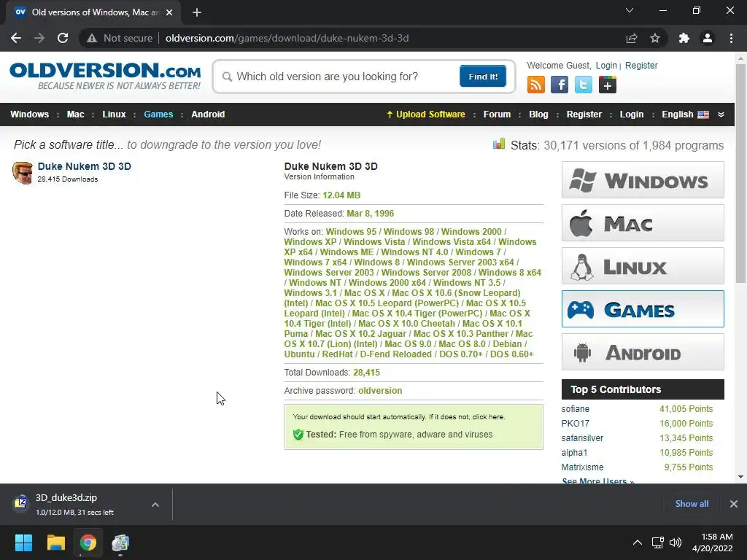747x560 pixels.
Task: Open the Chrome three-dot menu
Action: click(x=731, y=38)
